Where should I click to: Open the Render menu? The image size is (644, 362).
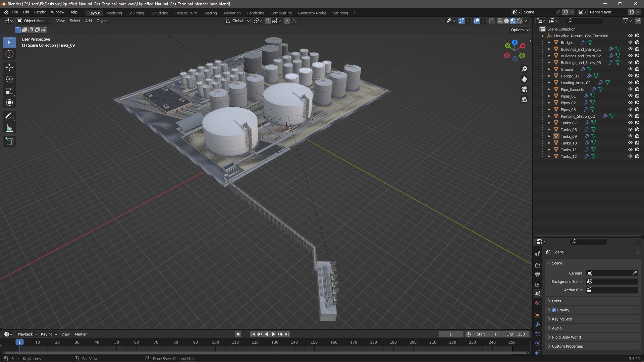click(x=40, y=12)
